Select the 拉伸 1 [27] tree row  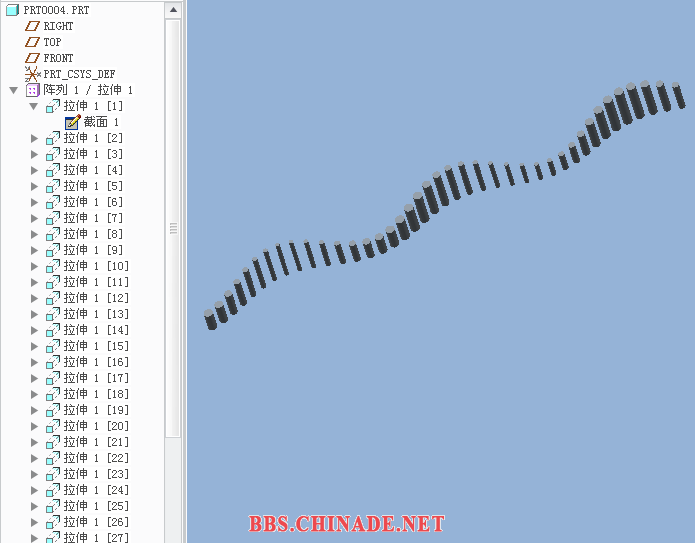pos(87,537)
